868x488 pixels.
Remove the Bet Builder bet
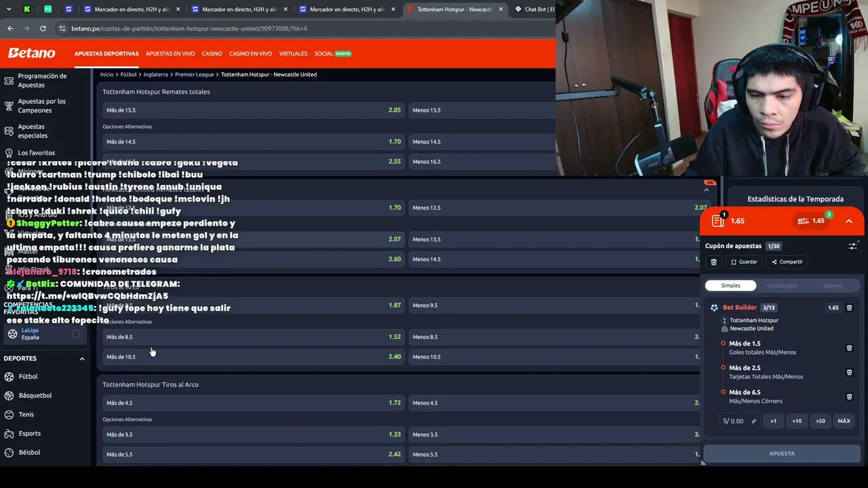pyautogui.click(x=849, y=308)
